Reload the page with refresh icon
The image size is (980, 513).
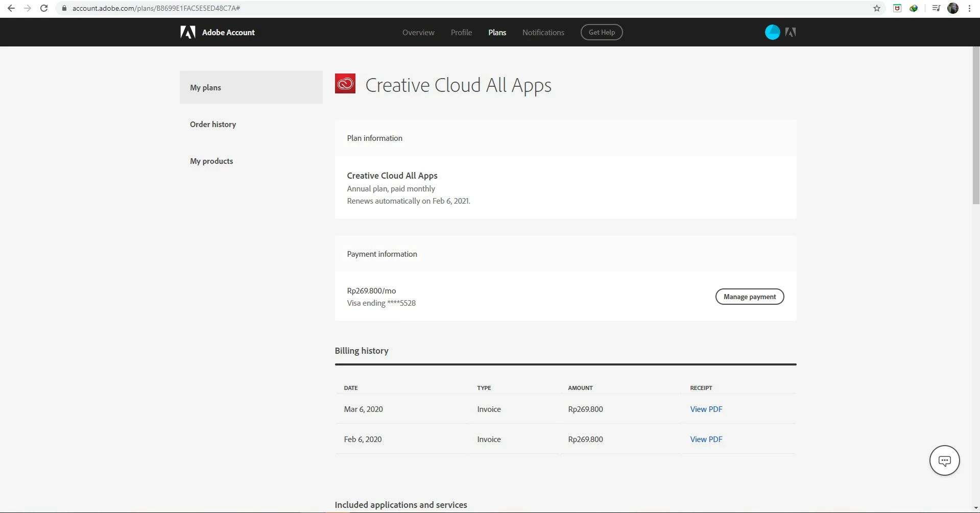pos(44,8)
